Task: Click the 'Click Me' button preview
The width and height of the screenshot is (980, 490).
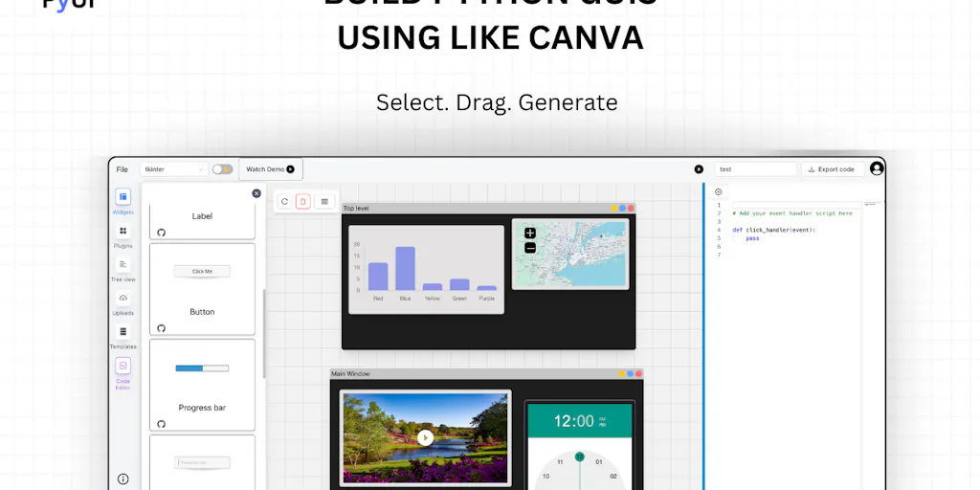Action: click(202, 271)
